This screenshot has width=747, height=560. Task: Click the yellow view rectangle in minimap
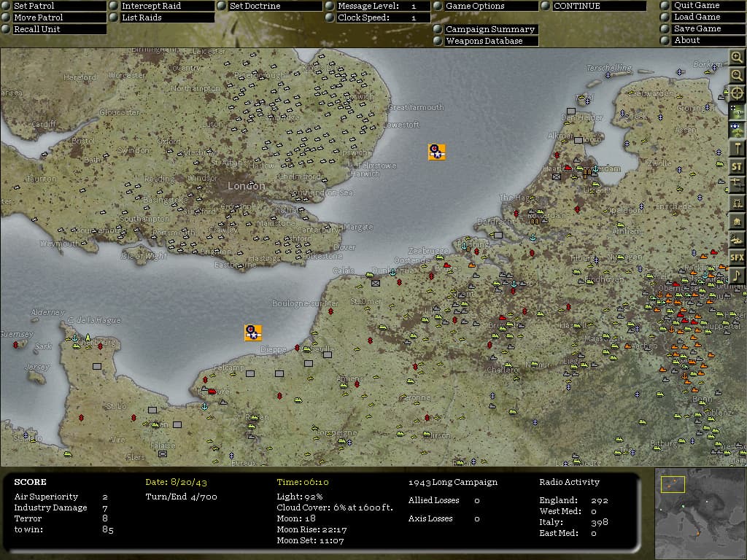click(x=673, y=484)
